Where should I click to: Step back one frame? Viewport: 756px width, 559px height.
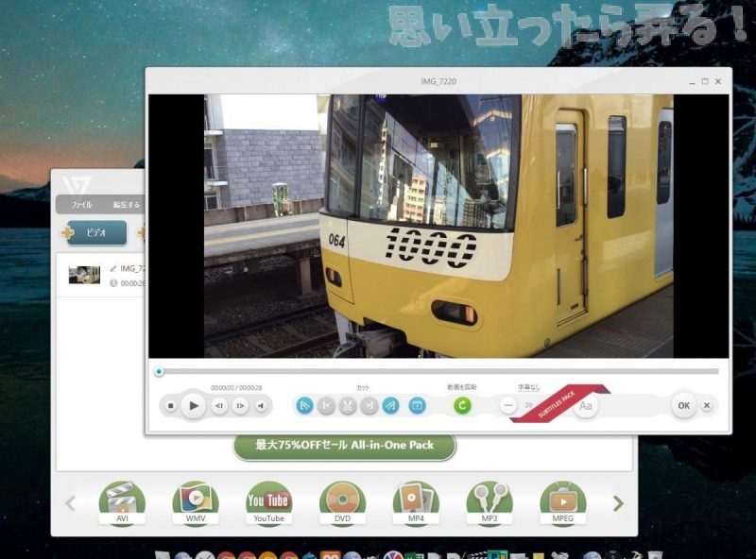point(219,406)
